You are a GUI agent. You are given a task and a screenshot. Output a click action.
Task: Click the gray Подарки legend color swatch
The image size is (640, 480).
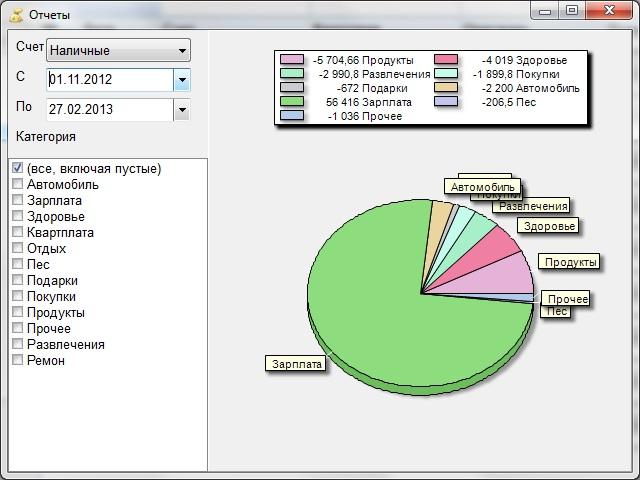coord(292,87)
